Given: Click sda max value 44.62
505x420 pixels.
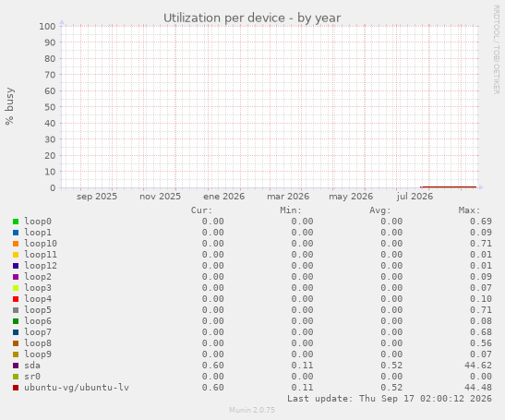Looking at the screenshot, I should (x=478, y=366).
